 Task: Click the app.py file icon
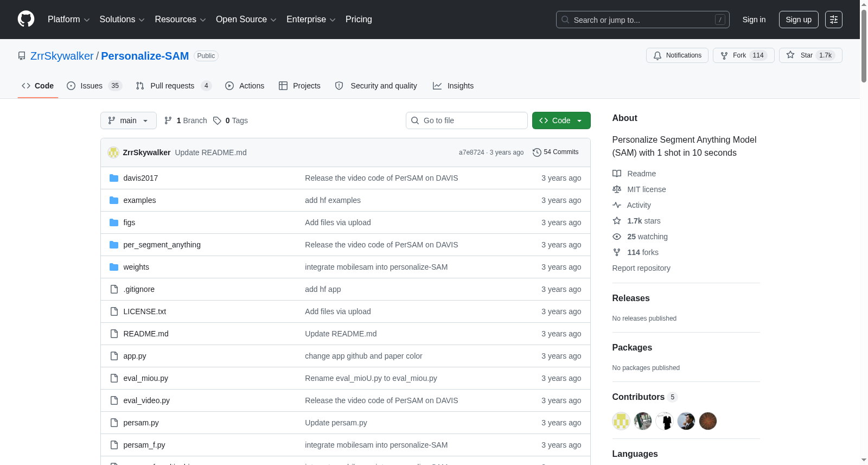click(x=114, y=356)
